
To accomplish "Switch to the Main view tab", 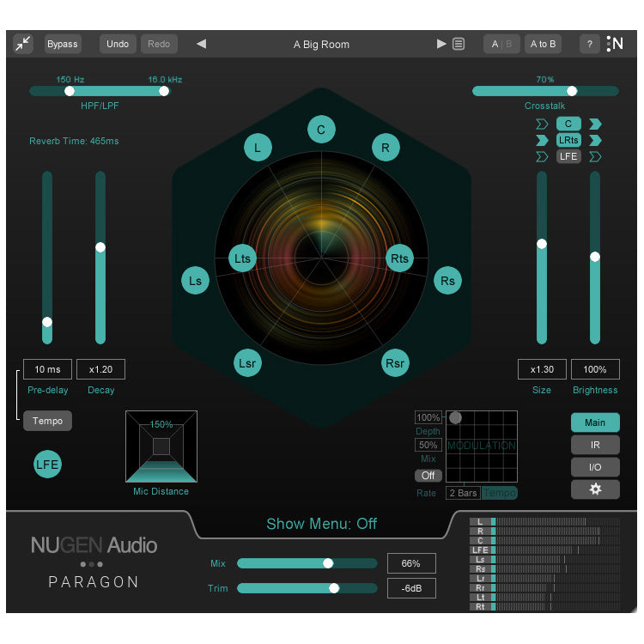I will click(595, 422).
